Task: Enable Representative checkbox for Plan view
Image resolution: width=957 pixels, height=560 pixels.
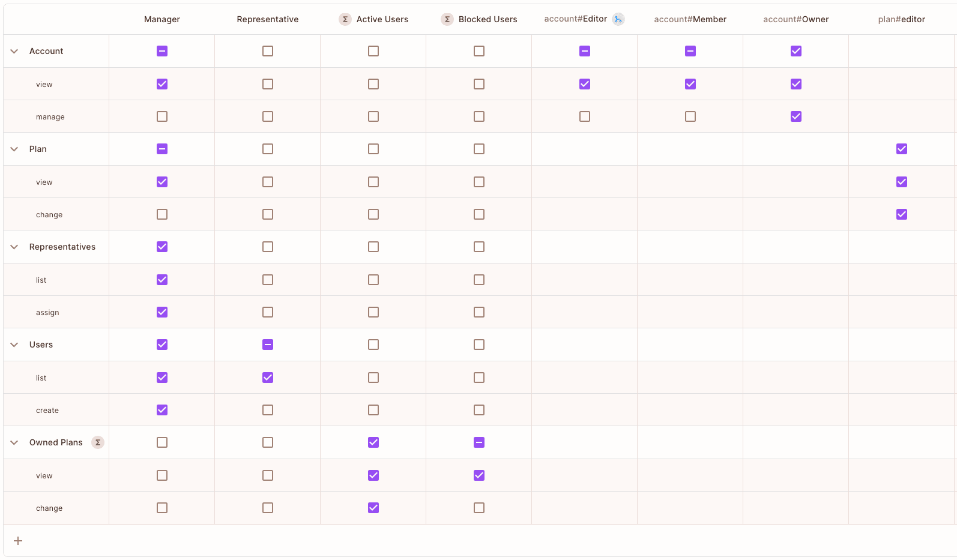Action: click(267, 181)
